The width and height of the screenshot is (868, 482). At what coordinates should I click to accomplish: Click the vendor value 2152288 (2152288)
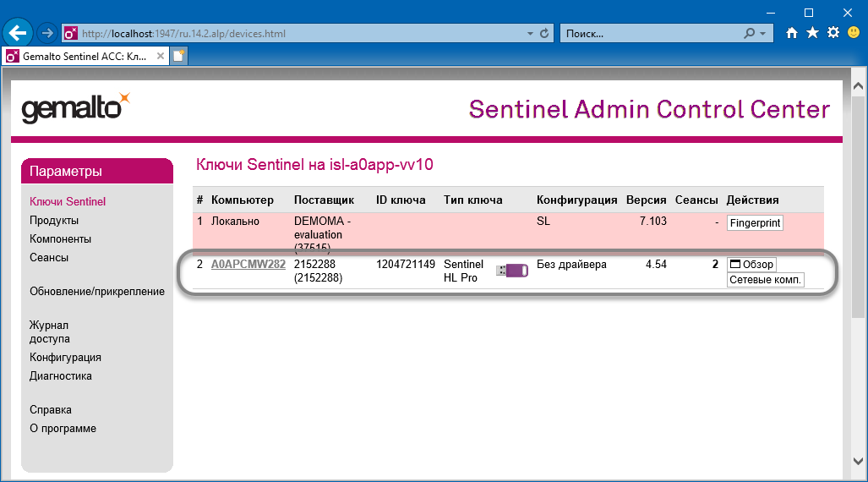pos(319,271)
